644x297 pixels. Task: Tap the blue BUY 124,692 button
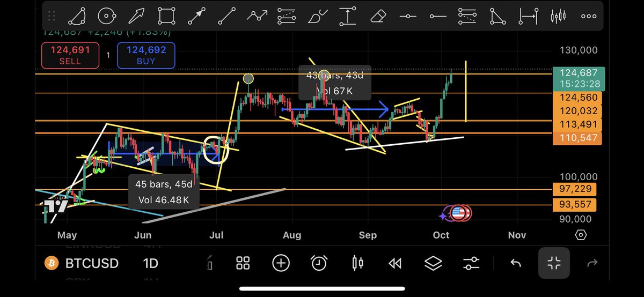[146, 55]
